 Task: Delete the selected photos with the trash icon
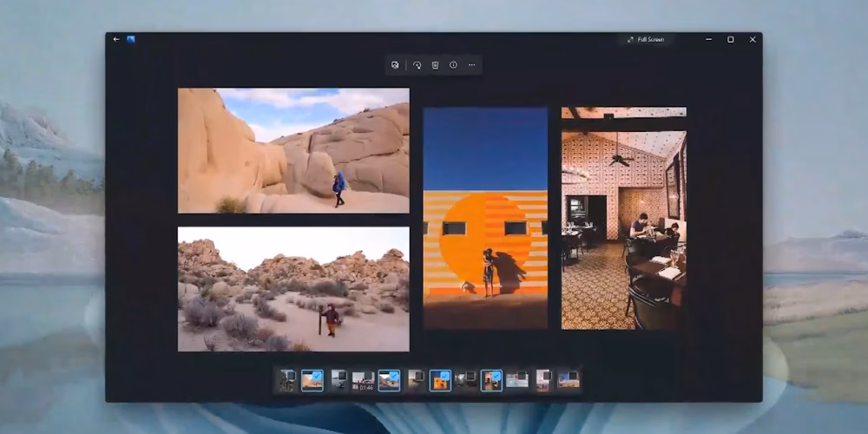(435, 65)
